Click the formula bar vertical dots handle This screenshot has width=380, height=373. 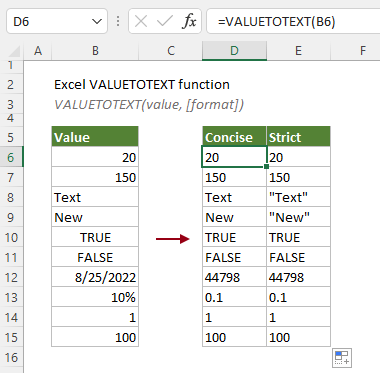tap(118, 22)
